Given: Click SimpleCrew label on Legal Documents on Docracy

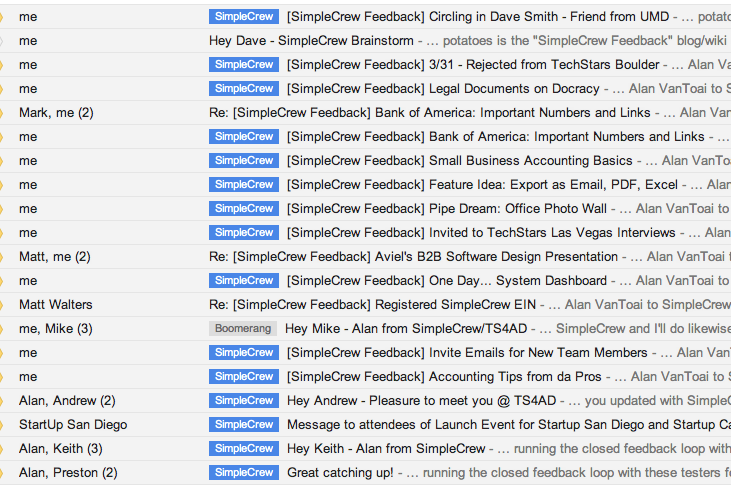Looking at the screenshot, I should (x=244, y=89).
